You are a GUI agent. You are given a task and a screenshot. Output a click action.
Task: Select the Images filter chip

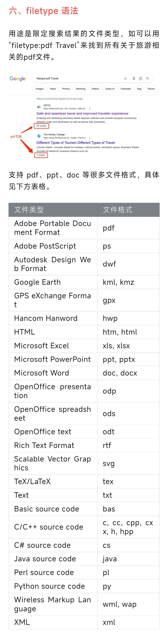click(x=40, y=89)
